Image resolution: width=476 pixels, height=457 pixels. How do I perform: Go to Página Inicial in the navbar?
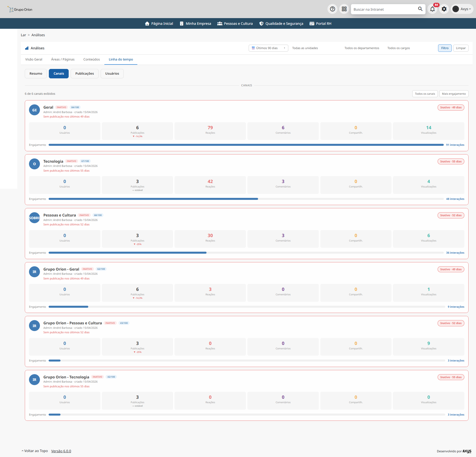tap(159, 24)
